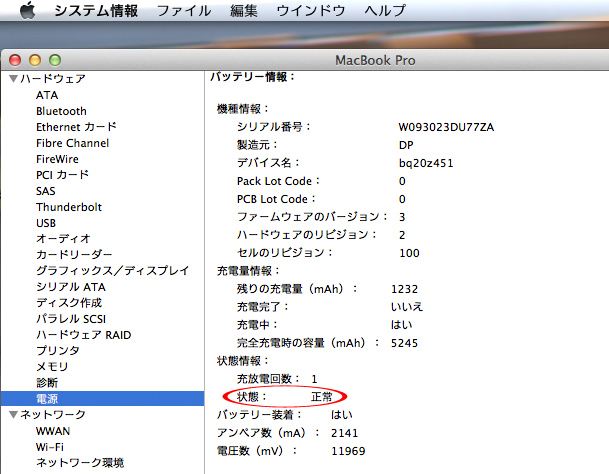Close the MacBook Pro window
This screenshot has width=609, height=474.
click(15, 60)
